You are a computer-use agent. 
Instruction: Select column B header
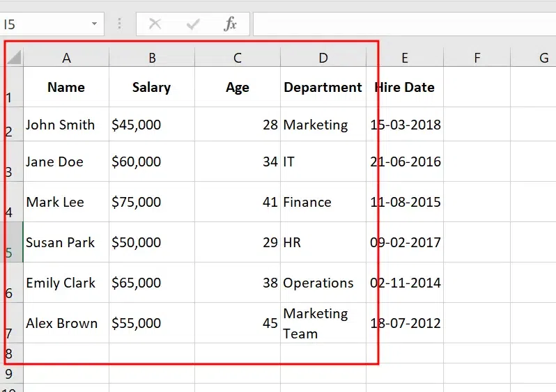coord(152,58)
